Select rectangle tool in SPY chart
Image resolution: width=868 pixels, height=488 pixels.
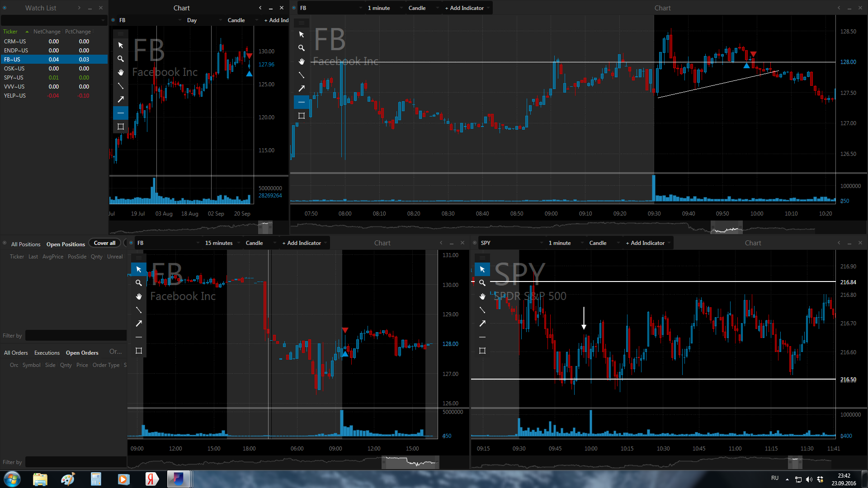[x=482, y=351]
